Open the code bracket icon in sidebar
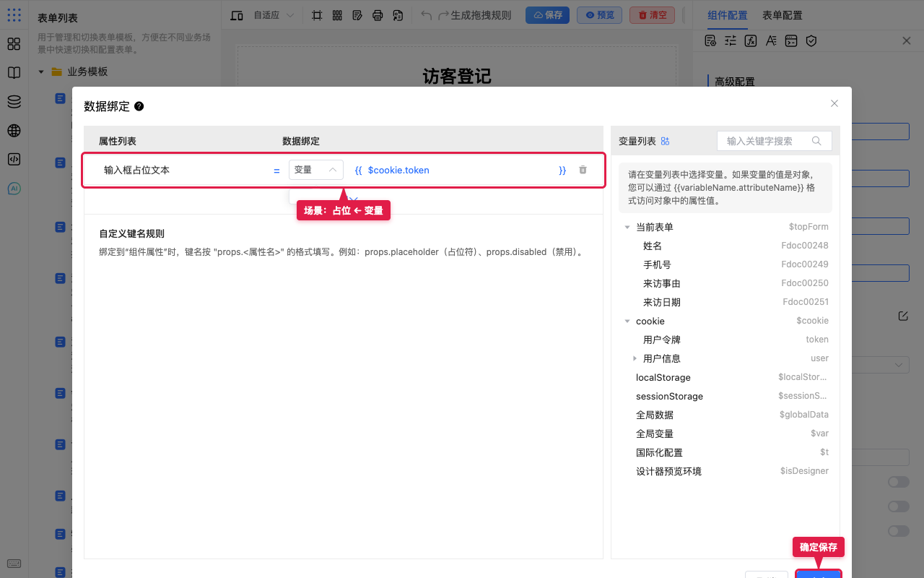 coord(14,160)
